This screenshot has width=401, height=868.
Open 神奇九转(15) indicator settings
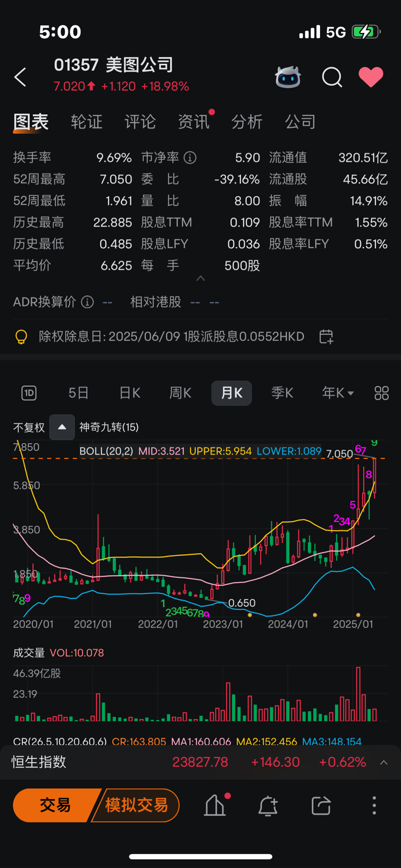pos(109,427)
